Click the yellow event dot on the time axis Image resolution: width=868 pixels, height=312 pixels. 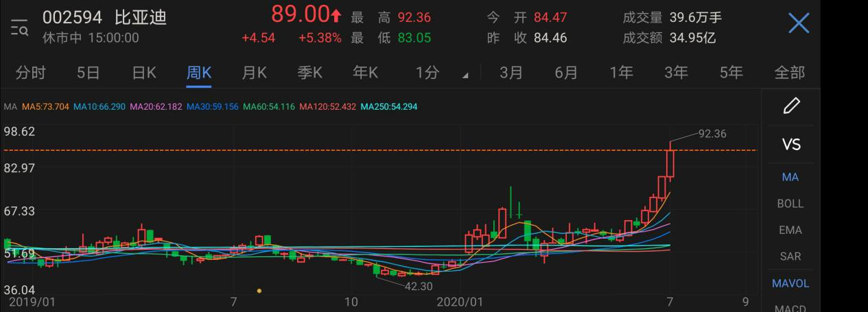tap(259, 291)
